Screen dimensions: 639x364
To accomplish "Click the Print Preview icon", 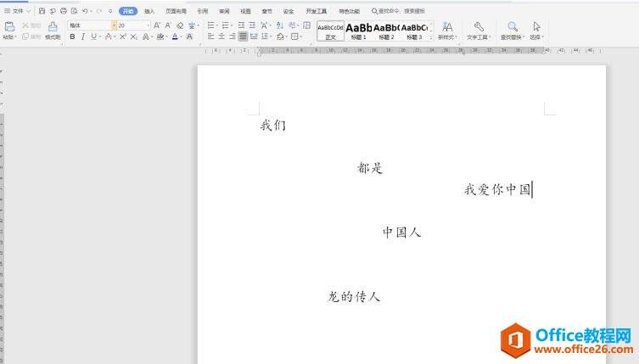I will point(74,11).
